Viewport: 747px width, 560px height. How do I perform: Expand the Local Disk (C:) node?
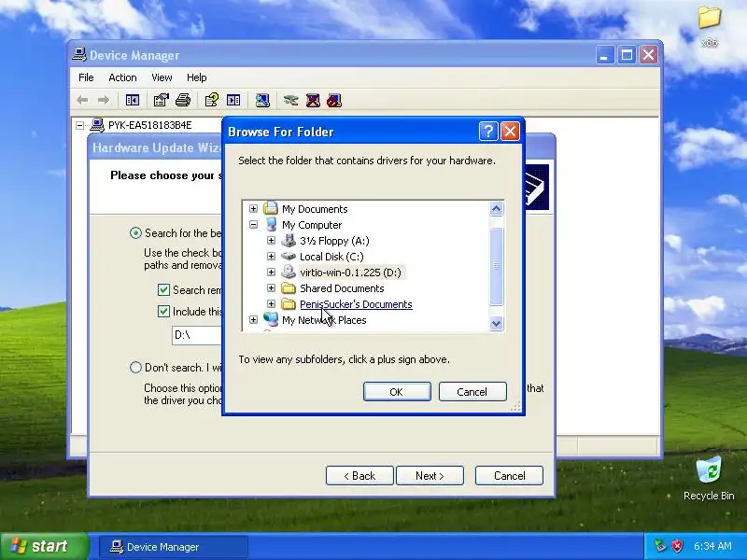pyautogui.click(x=271, y=256)
